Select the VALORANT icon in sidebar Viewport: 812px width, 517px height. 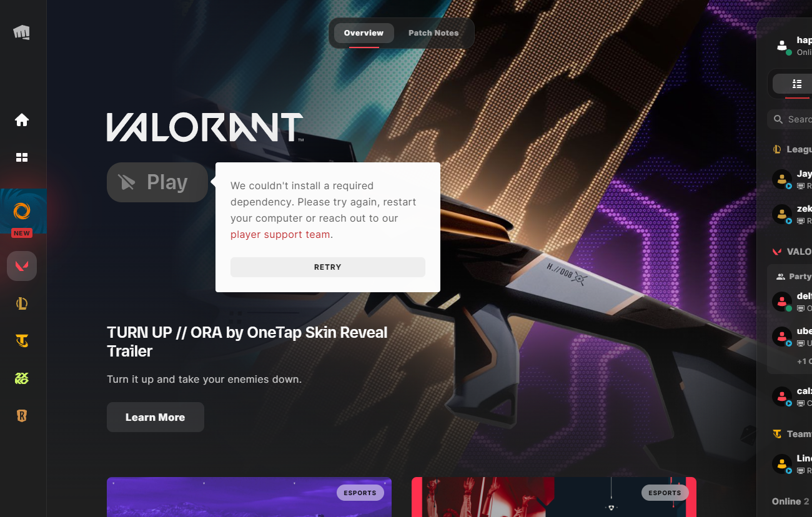[x=22, y=266]
